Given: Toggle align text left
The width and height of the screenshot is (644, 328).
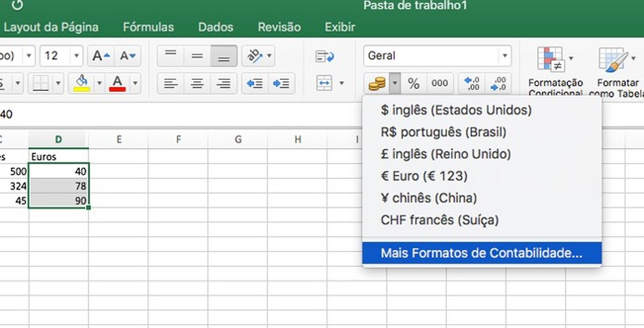Looking at the screenshot, I should click(171, 83).
